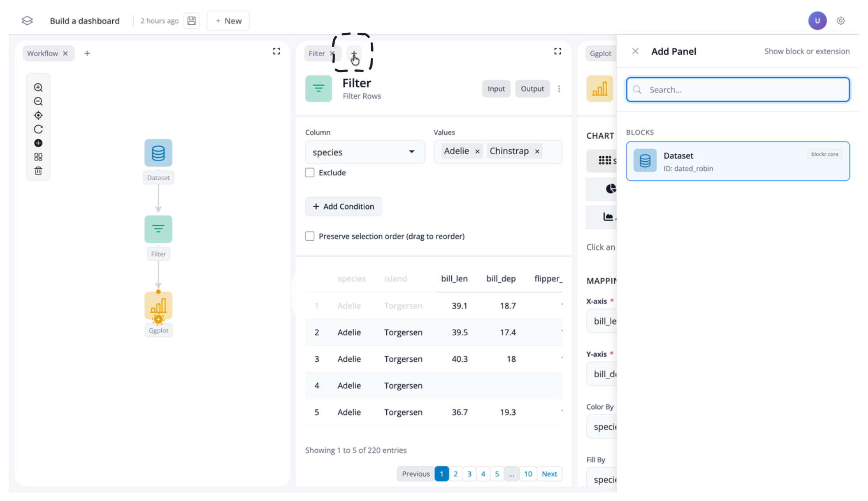Open the Filter tab
The height and width of the screenshot is (501, 868).
pyautogui.click(x=316, y=53)
